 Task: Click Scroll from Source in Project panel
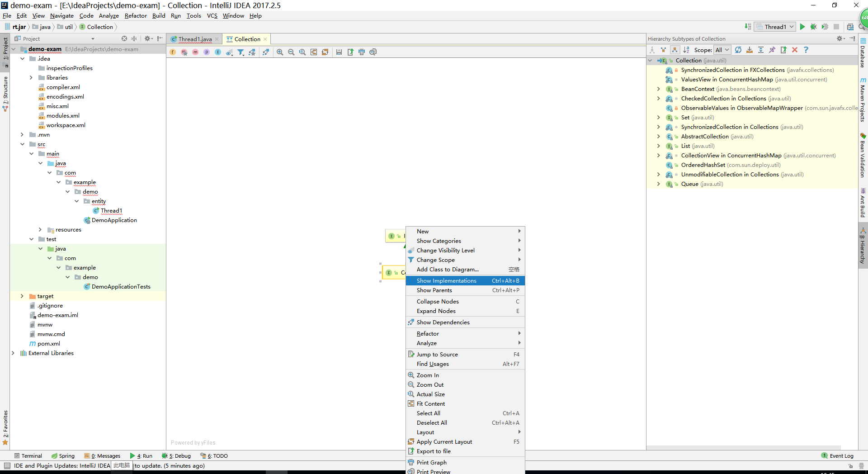click(124, 38)
